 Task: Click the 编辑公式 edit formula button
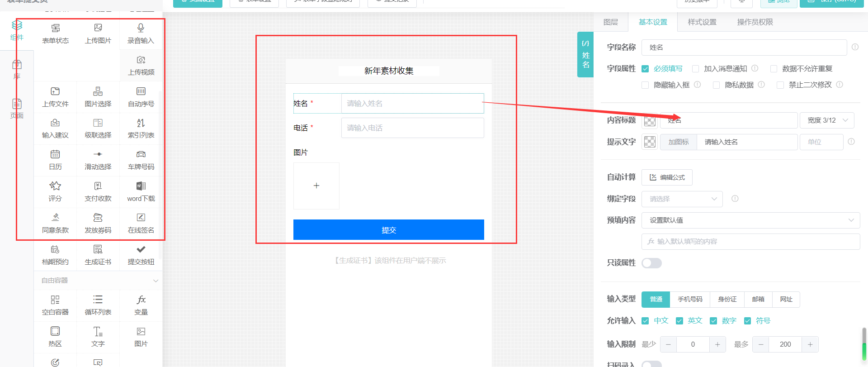coord(667,177)
